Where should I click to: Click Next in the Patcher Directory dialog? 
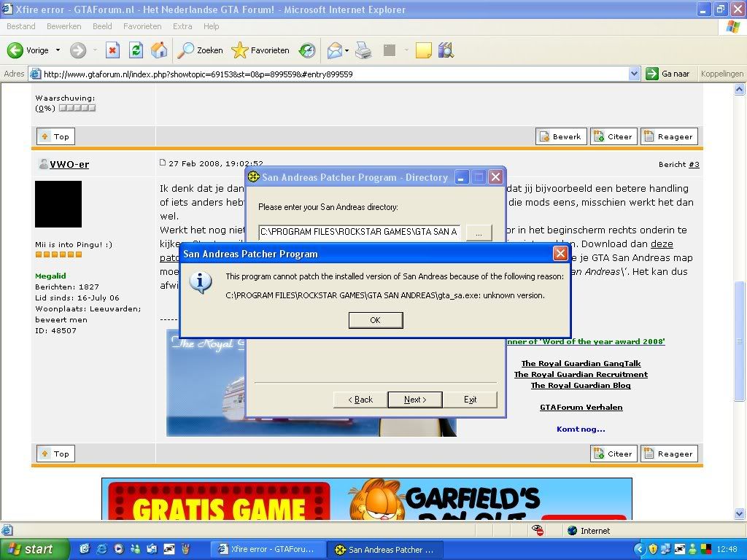tap(415, 400)
